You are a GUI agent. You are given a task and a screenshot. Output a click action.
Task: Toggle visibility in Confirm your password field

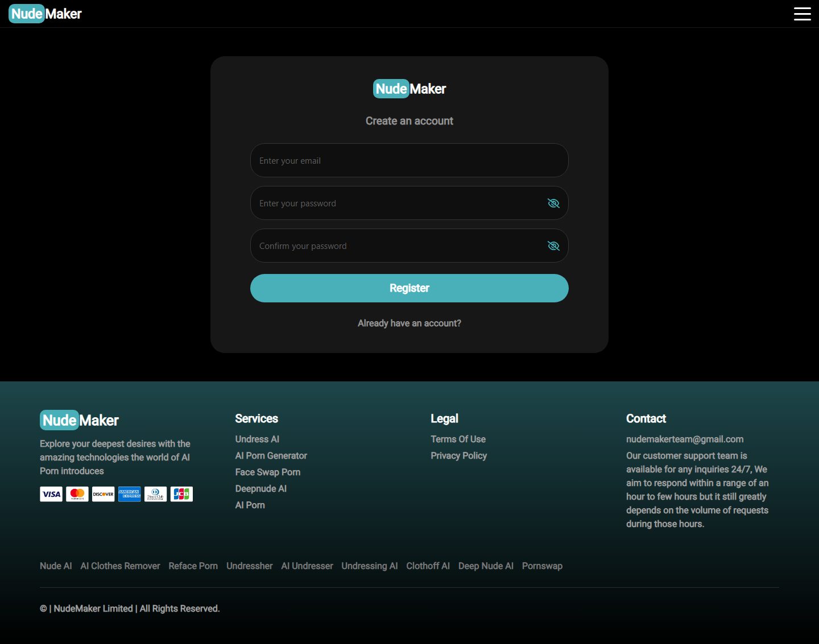point(553,246)
